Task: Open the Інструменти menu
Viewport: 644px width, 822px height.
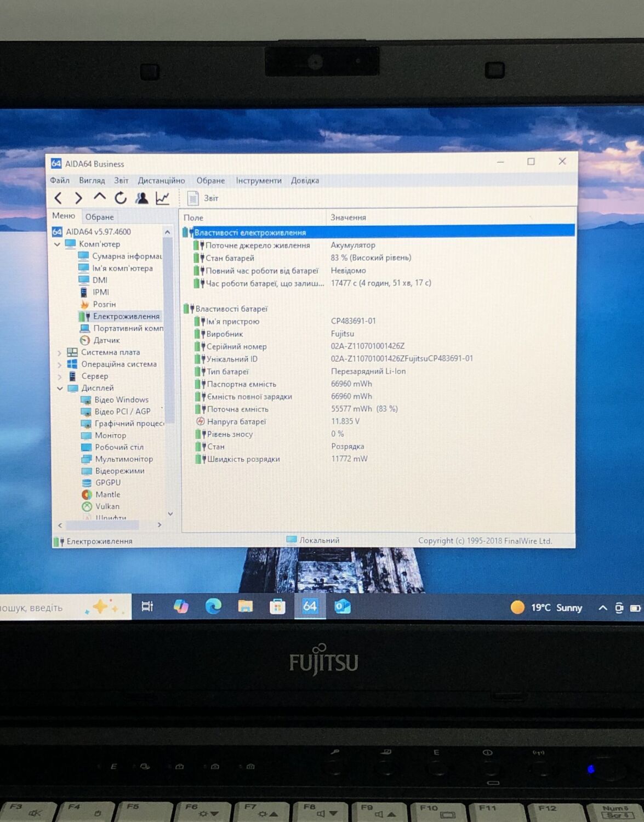Action: tap(258, 181)
